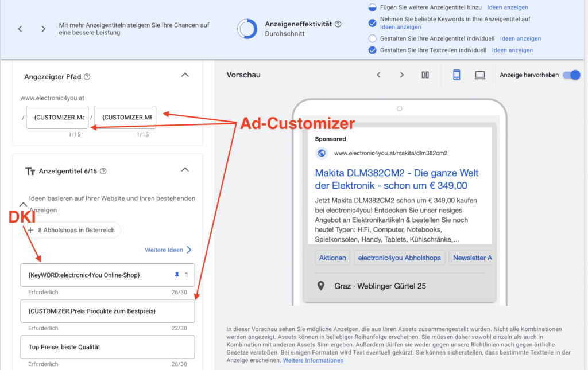
Task: Click the Aktionen sitelink in preview
Action: [x=332, y=258]
